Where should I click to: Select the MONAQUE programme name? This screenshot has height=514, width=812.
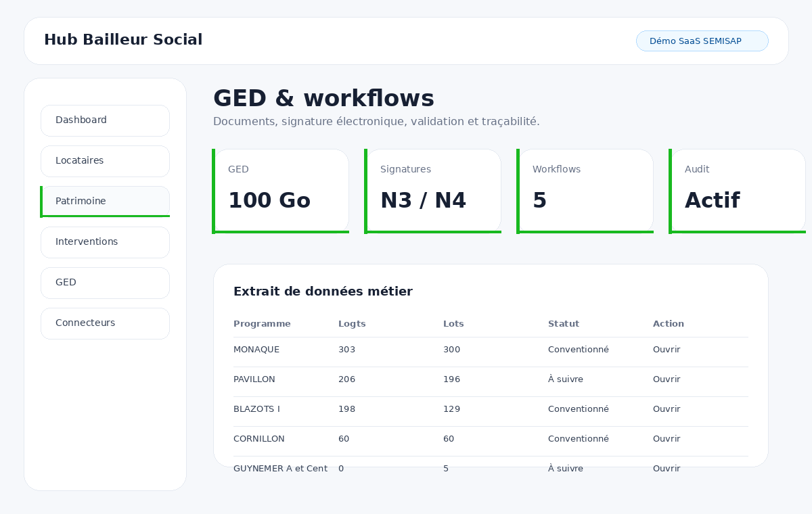(x=256, y=350)
